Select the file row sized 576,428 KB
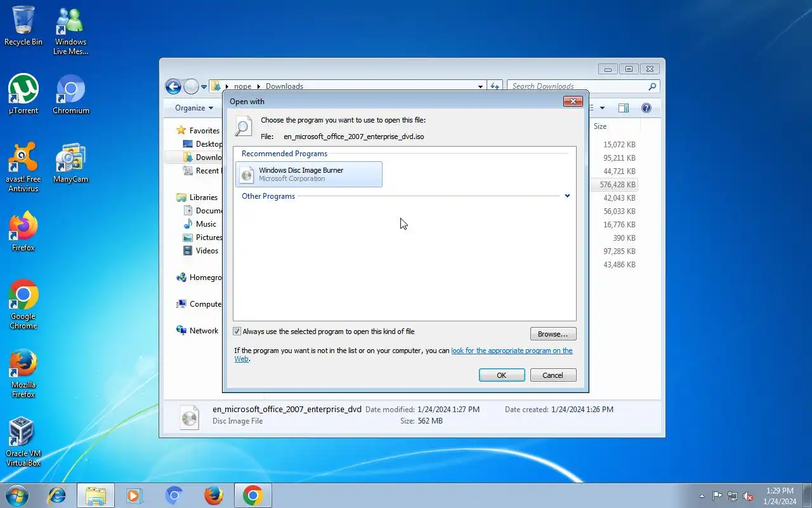 coord(613,185)
